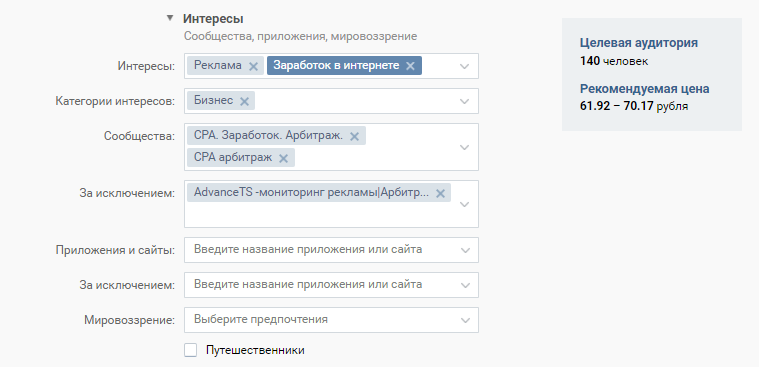
Task: Remove the AdvanceTS excluded community tag
Action: pyautogui.click(x=440, y=194)
